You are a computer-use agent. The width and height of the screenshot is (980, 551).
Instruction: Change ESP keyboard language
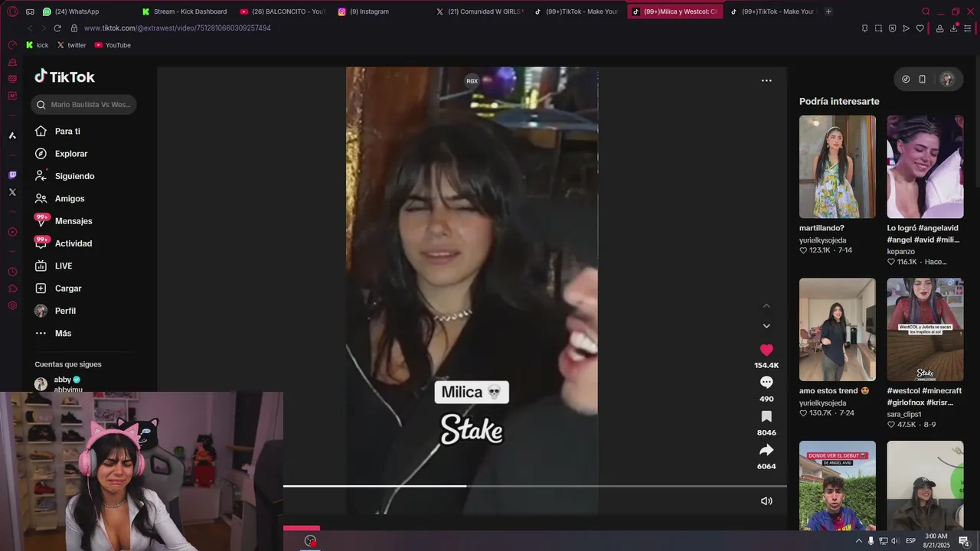(910, 541)
